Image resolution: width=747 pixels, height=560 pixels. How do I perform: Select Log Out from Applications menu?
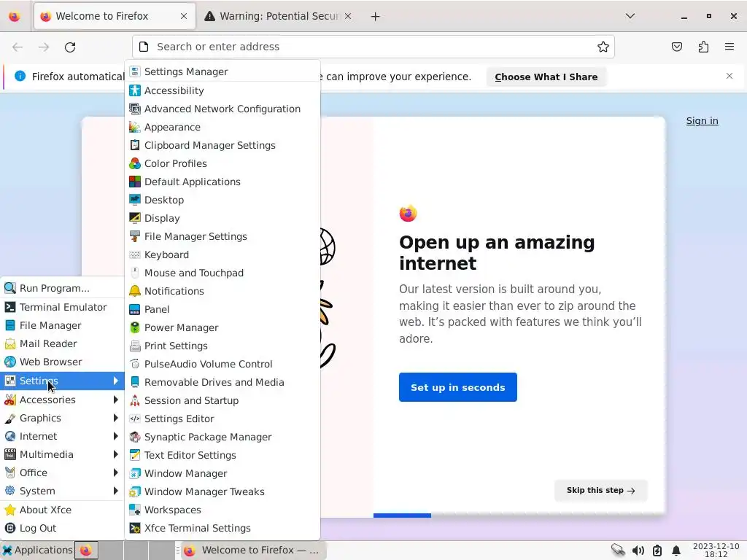(x=63, y=528)
